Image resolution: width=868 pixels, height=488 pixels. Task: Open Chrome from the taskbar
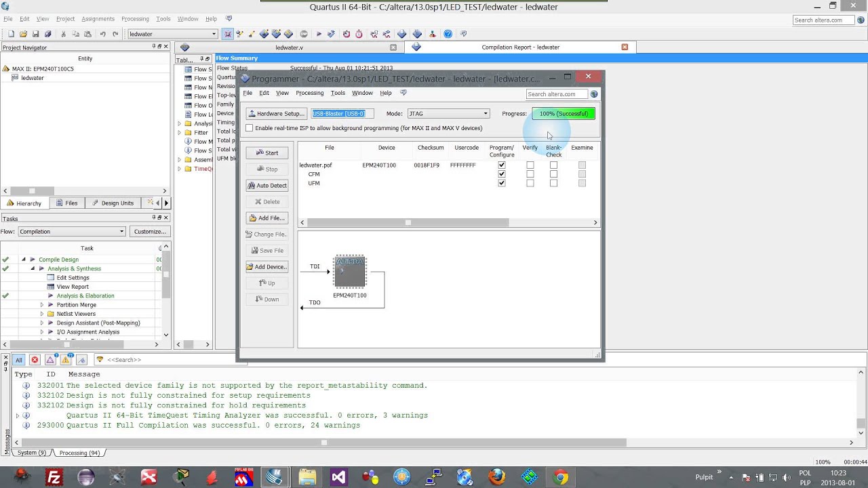(x=561, y=477)
